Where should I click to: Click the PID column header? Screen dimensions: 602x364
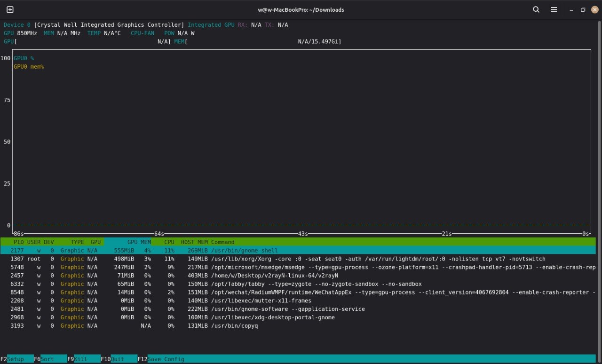pyautogui.click(x=18, y=242)
